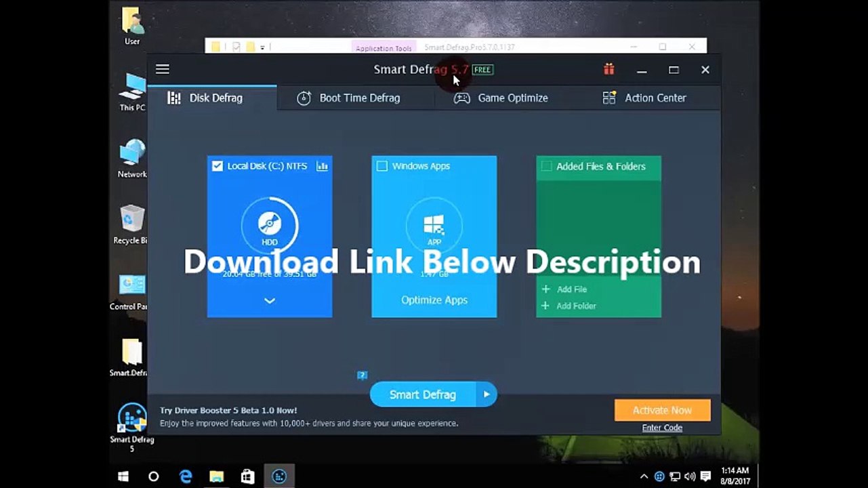Open the Action Center tab

click(644, 98)
